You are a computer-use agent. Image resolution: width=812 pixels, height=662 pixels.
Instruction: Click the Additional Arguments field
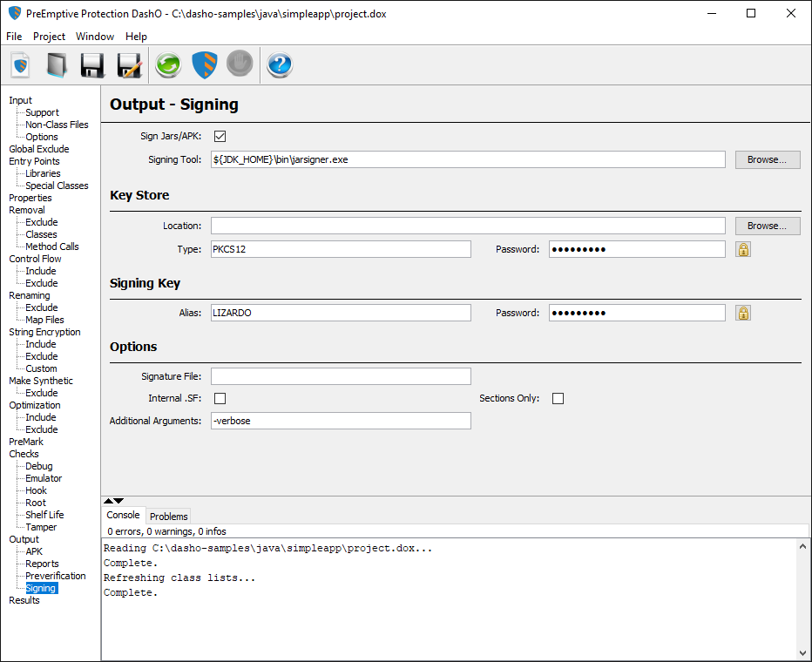(341, 421)
